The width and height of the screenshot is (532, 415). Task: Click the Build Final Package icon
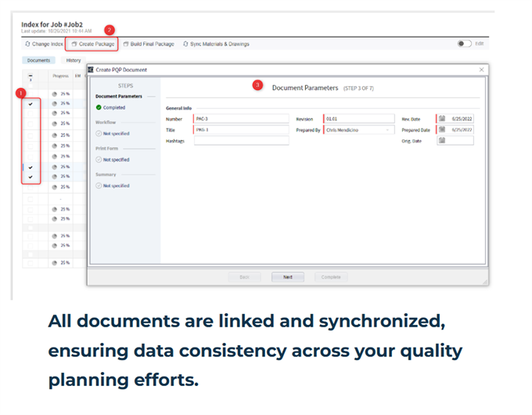[126, 45]
